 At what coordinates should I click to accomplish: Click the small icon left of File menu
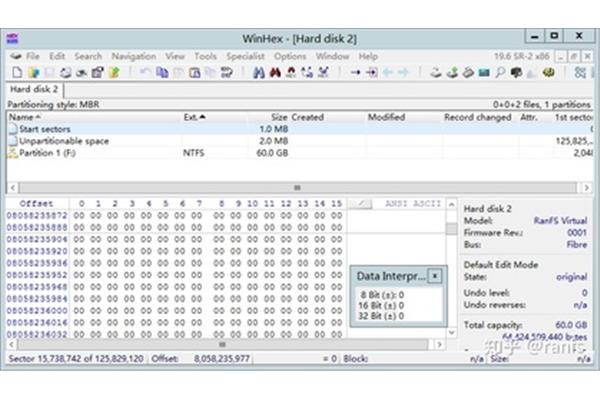pos(15,56)
